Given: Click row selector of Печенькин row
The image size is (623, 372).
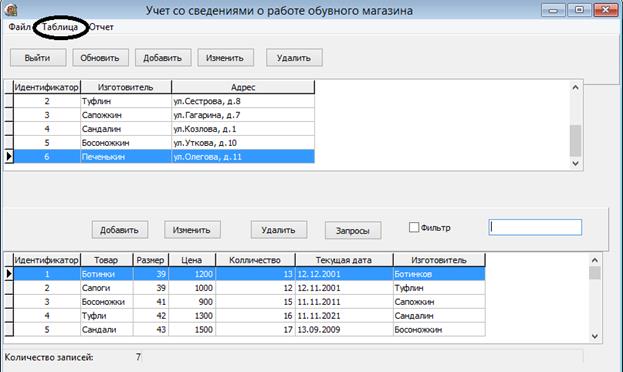Looking at the screenshot, I should pos(9,157).
